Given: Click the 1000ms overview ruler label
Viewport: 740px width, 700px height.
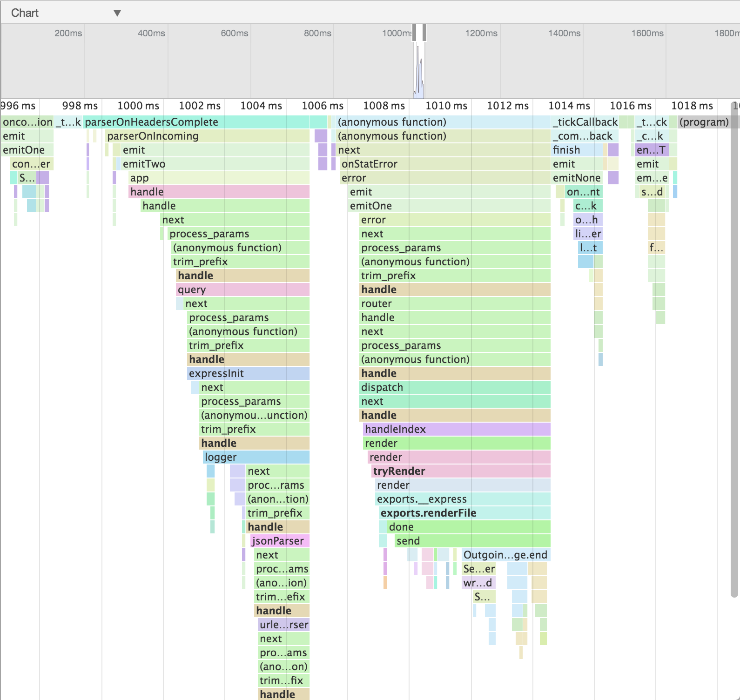Looking at the screenshot, I should (x=397, y=33).
